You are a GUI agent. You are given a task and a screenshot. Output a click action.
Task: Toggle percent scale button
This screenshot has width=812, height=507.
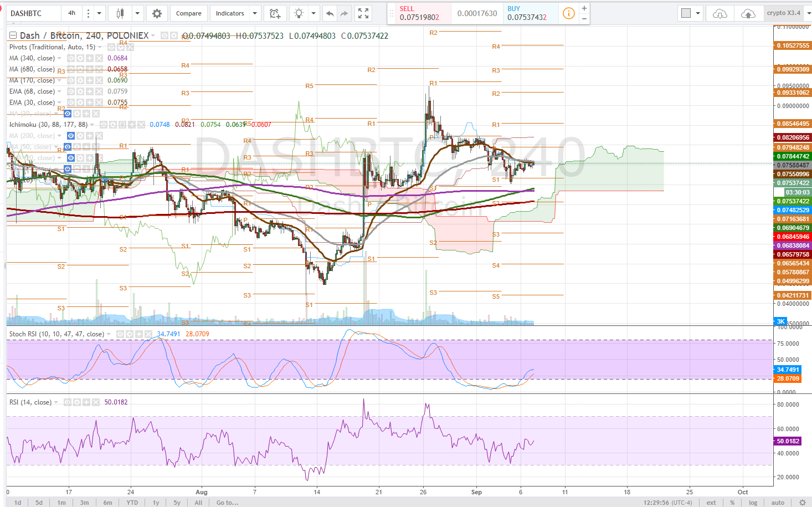click(x=732, y=503)
